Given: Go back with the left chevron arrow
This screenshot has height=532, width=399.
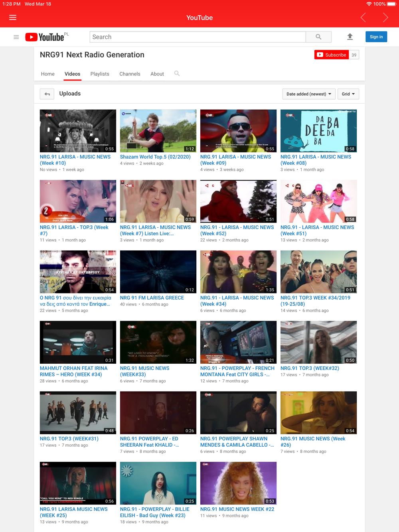Looking at the screenshot, I should [363, 18].
